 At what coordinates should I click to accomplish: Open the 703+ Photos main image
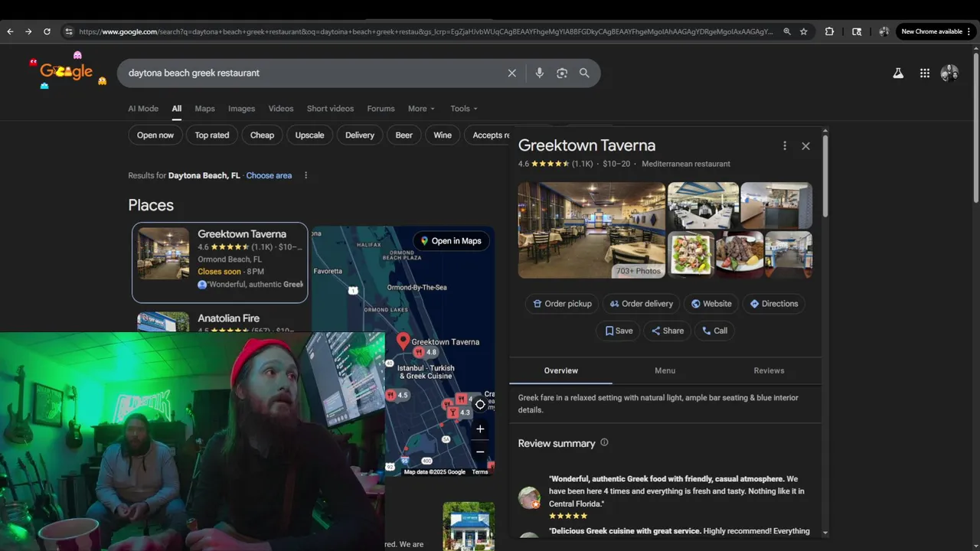[x=592, y=230]
